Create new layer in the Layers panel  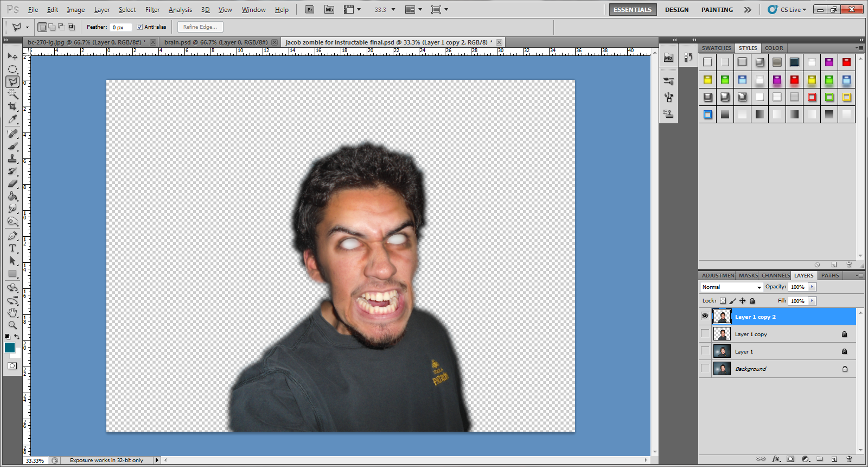[x=834, y=459]
